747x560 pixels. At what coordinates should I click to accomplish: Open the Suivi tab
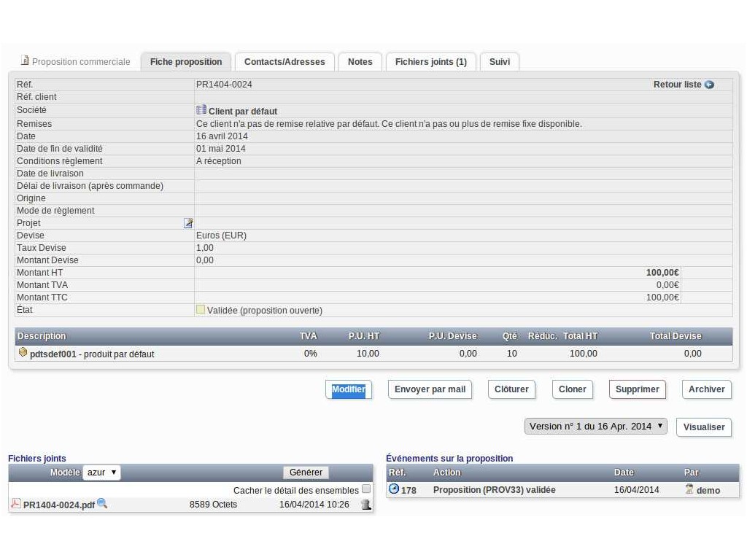coord(499,62)
